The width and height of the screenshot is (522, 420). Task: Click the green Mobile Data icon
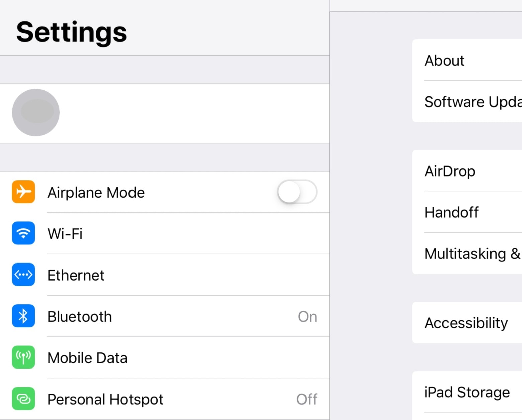23,357
